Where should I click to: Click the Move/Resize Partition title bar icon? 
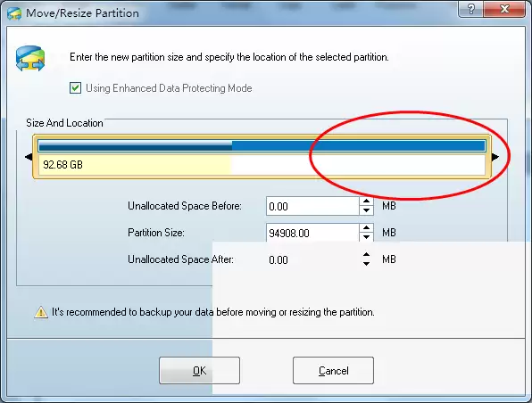[14, 13]
